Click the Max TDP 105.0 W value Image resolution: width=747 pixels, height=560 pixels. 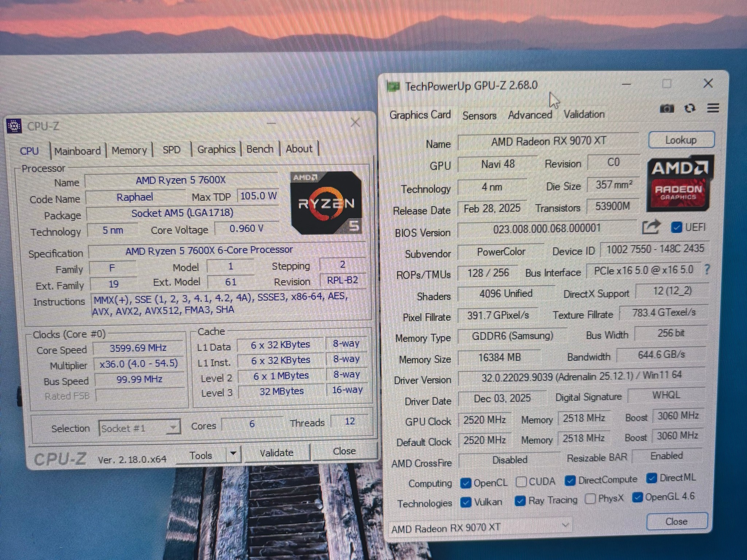pyautogui.click(x=258, y=196)
